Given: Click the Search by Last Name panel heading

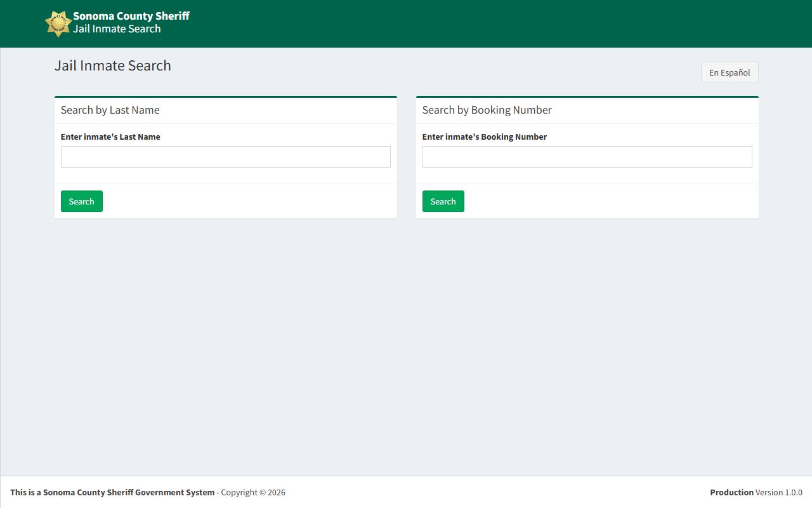Looking at the screenshot, I should pyautogui.click(x=110, y=110).
